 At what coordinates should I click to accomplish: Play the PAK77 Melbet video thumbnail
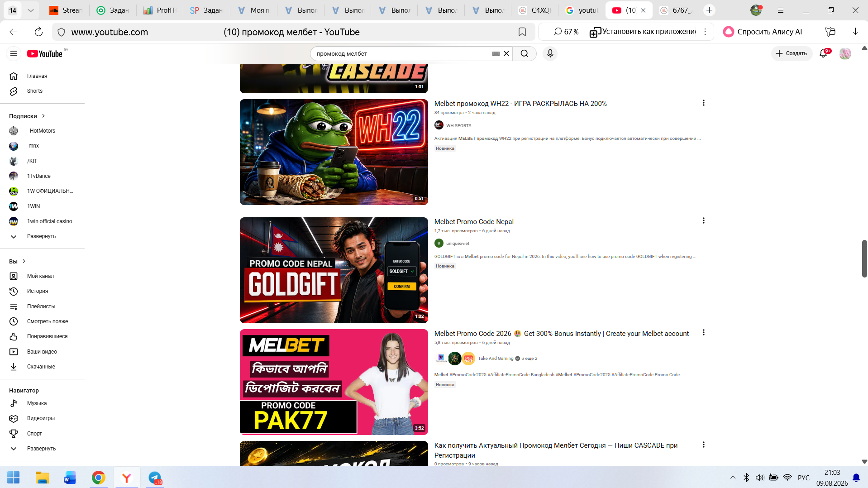[x=334, y=382]
